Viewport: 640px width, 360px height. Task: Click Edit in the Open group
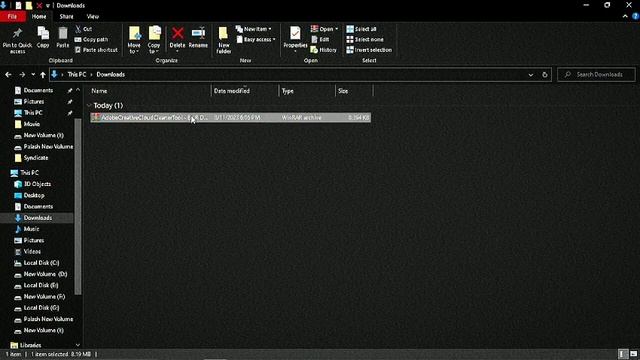pos(320,40)
